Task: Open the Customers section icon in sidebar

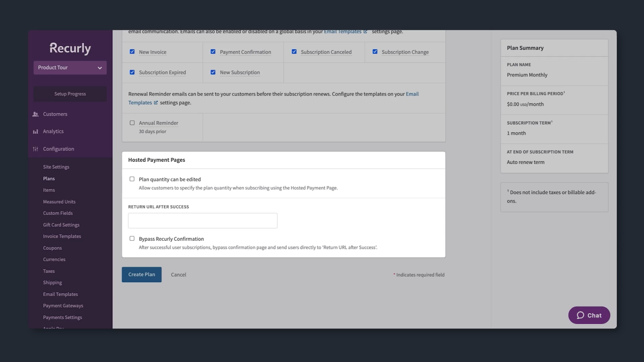Action: [35, 114]
